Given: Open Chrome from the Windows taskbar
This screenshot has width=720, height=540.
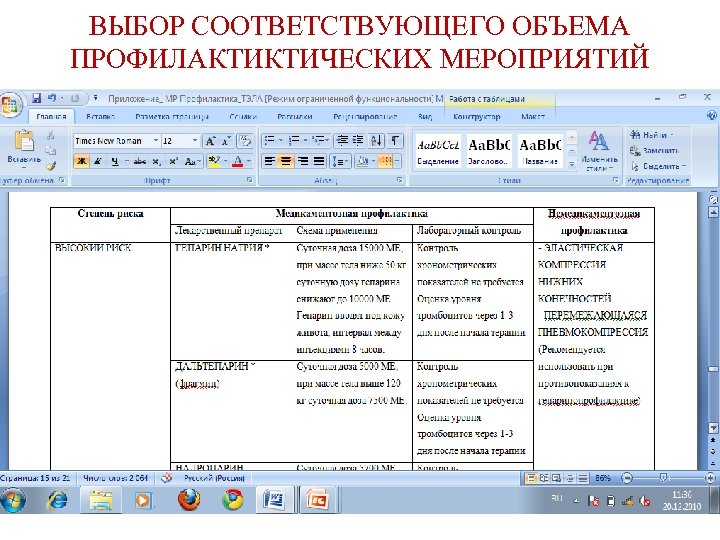Looking at the screenshot, I should [233, 500].
